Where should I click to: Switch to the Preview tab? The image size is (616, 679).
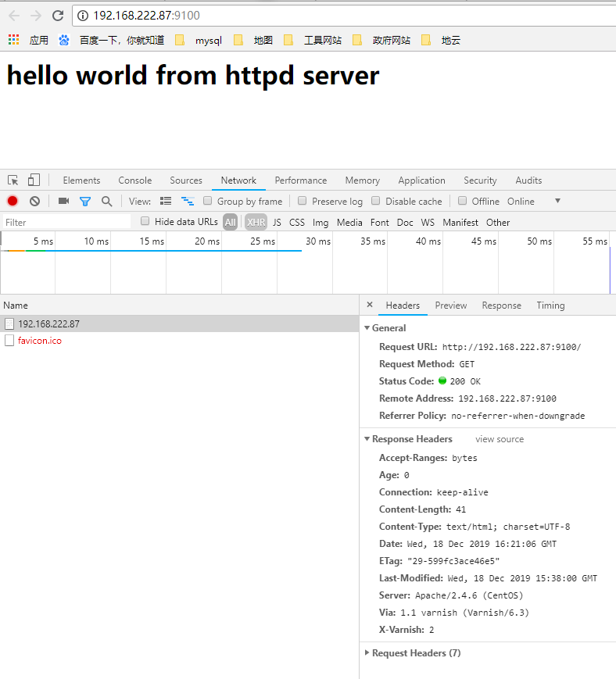click(x=451, y=306)
